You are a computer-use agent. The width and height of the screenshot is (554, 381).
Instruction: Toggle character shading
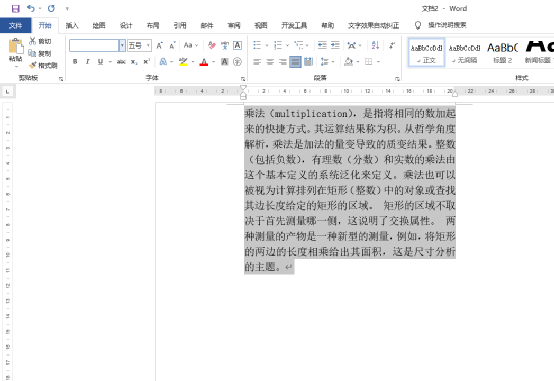(x=225, y=62)
